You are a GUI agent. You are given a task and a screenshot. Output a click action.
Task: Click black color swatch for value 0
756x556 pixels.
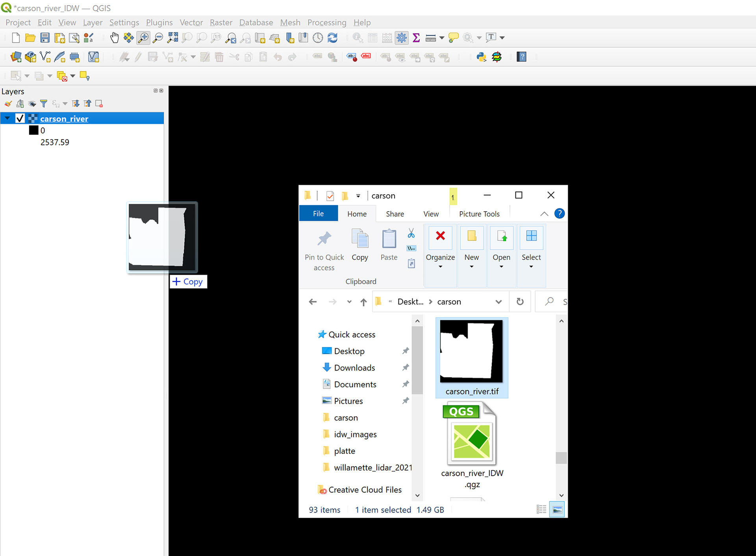click(34, 130)
